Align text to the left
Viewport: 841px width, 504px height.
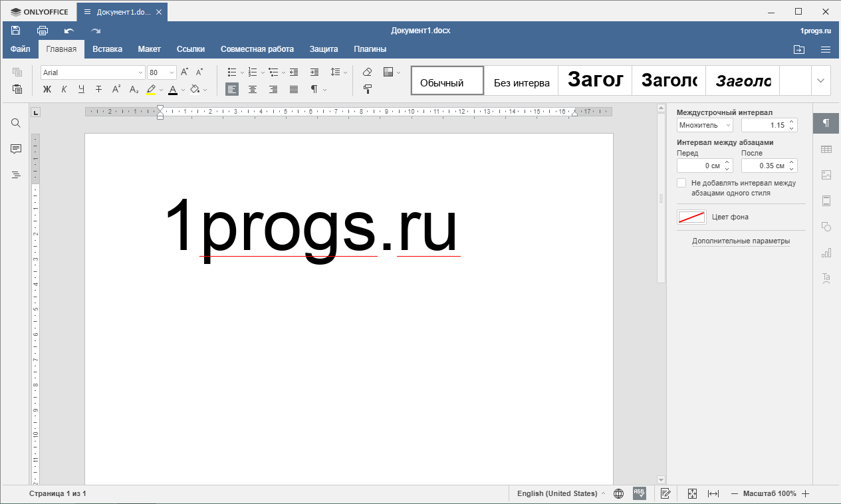pyautogui.click(x=232, y=89)
